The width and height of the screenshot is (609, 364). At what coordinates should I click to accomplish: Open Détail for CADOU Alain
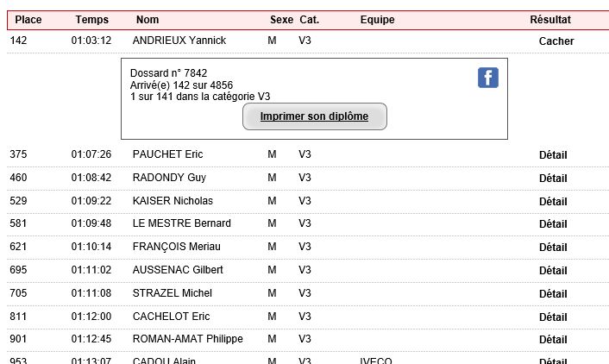pos(553,361)
